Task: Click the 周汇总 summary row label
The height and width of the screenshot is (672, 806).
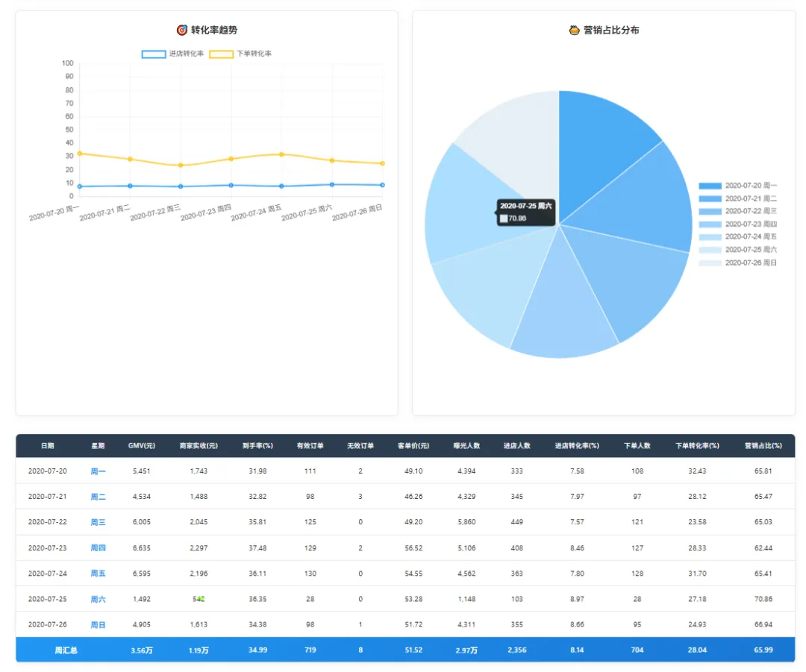Action: (66, 650)
